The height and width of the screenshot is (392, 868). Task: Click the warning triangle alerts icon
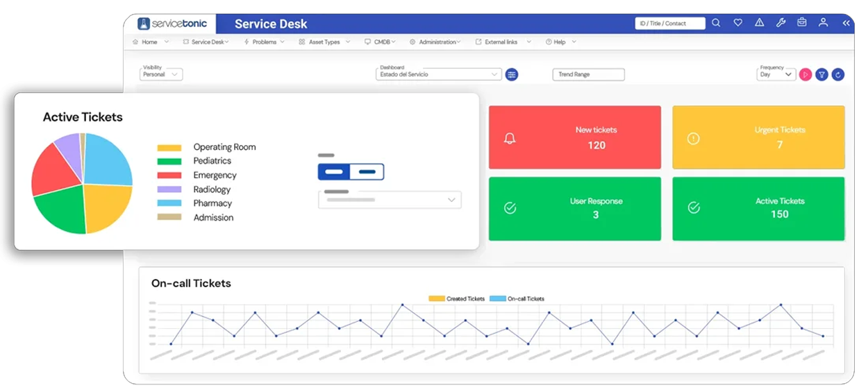759,23
